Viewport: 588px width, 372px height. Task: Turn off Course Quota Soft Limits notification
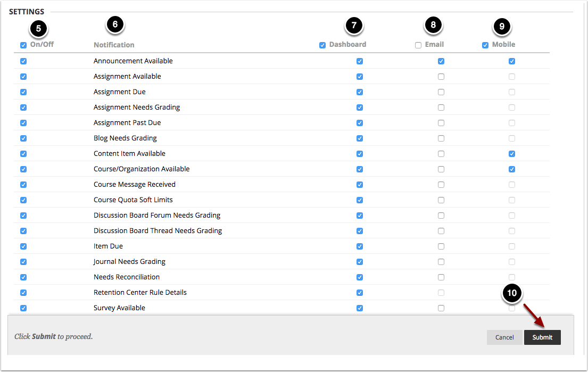[23, 200]
